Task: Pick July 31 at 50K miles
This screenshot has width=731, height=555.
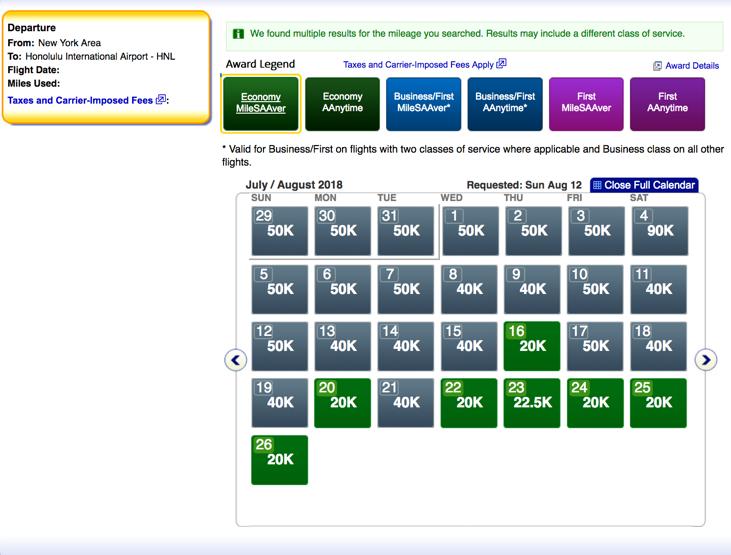Action: 406,231
